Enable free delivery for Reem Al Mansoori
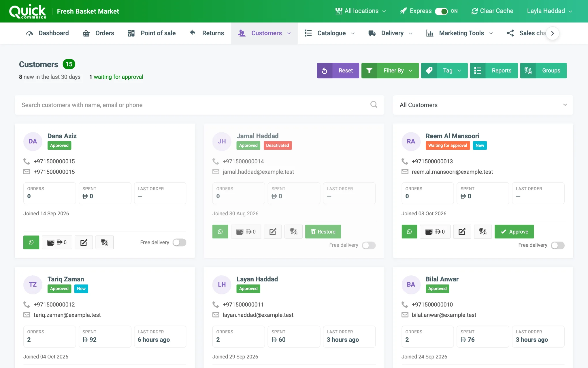588x368 pixels. (558, 245)
